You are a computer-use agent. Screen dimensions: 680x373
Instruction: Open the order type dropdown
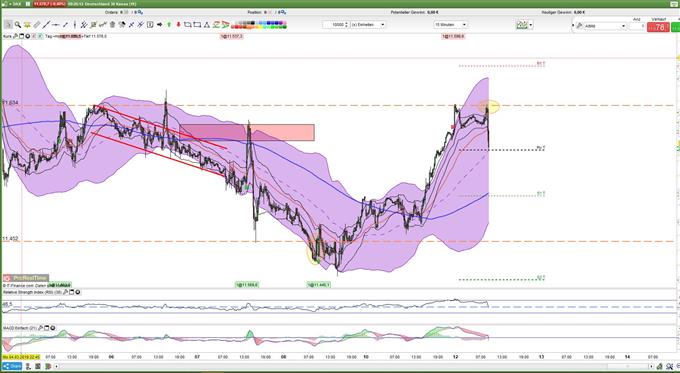(x=605, y=26)
